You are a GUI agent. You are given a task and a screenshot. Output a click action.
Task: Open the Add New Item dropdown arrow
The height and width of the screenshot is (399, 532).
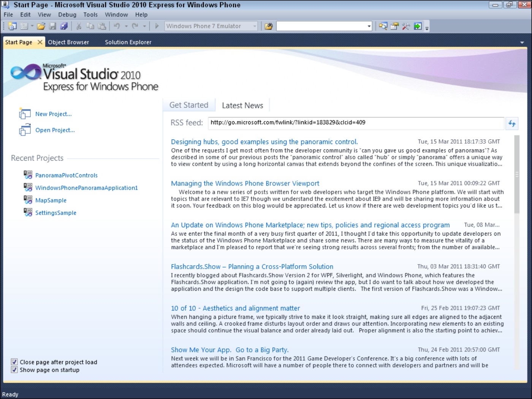pyautogui.click(x=32, y=26)
